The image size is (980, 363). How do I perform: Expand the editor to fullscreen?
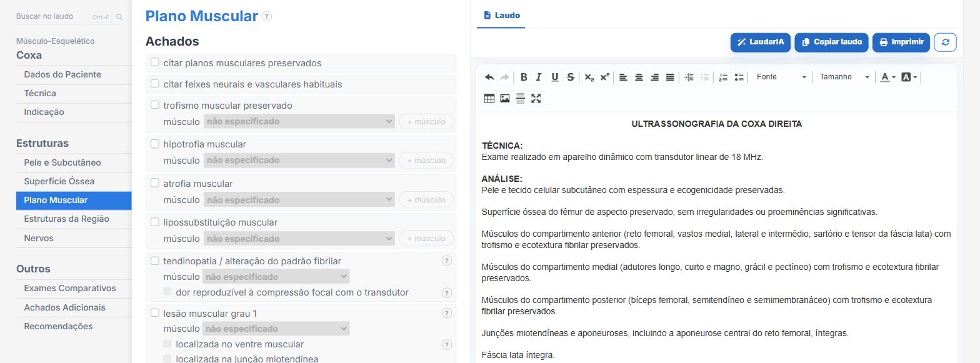(536, 98)
